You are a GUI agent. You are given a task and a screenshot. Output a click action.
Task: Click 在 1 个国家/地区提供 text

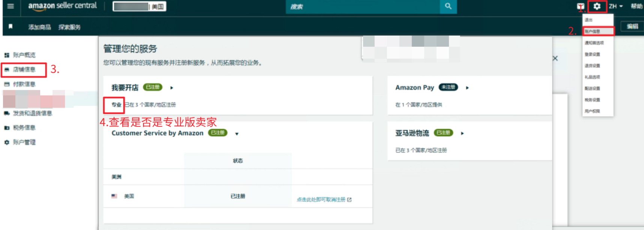click(x=418, y=105)
